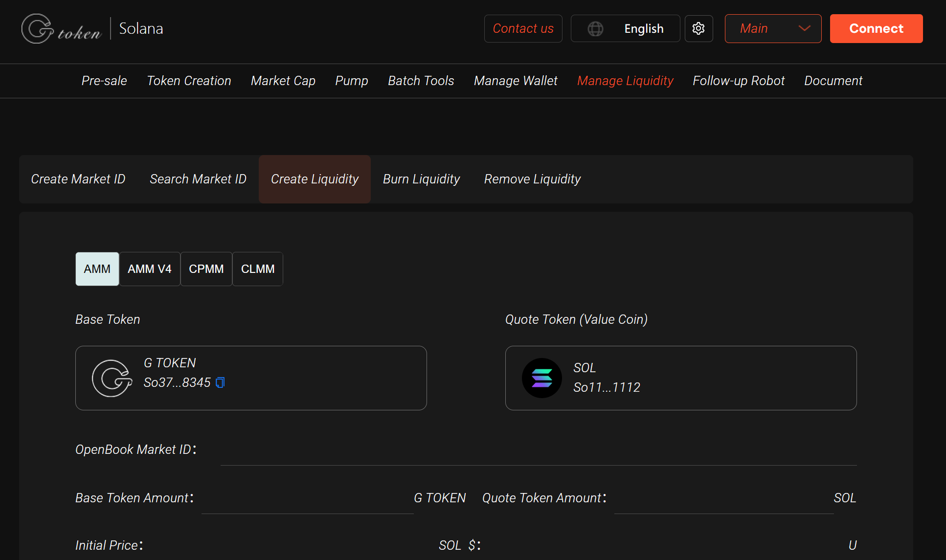This screenshot has height=560, width=946.
Task: Expand the Main network dropdown chevron
Action: point(804,28)
